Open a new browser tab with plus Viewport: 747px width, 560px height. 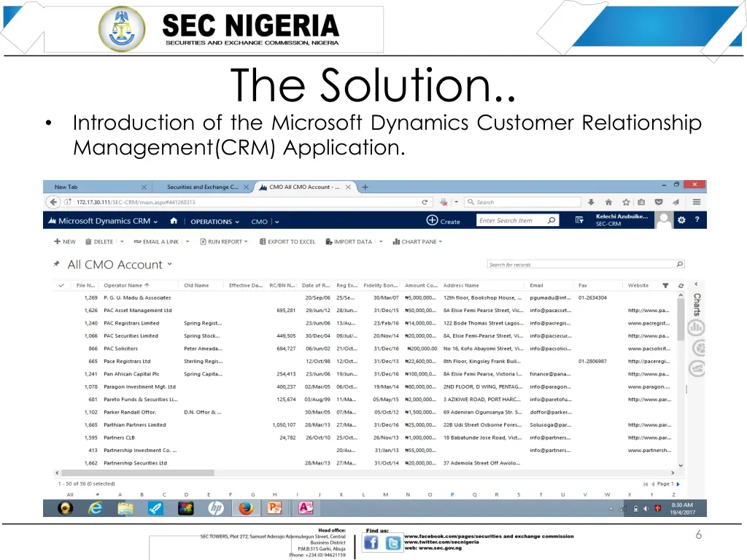point(365,187)
